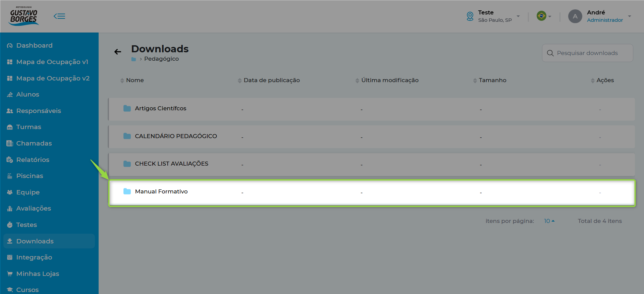The image size is (644, 294).
Task: Collapse the sidebar with the hamburger arrow icon
Action: point(59,16)
